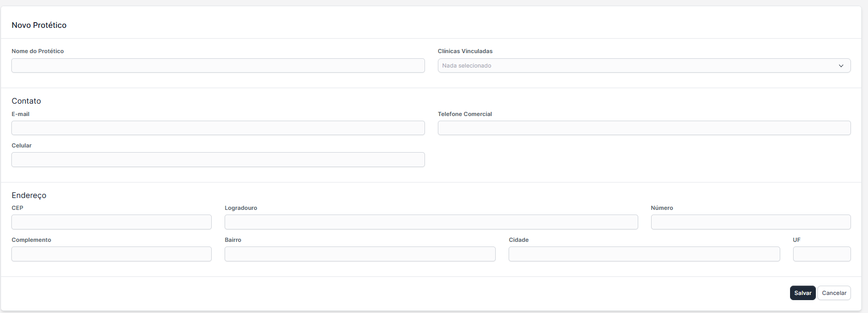Image resolution: width=868 pixels, height=313 pixels.
Task: Focus the E-mail input box
Action: (x=218, y=128)
